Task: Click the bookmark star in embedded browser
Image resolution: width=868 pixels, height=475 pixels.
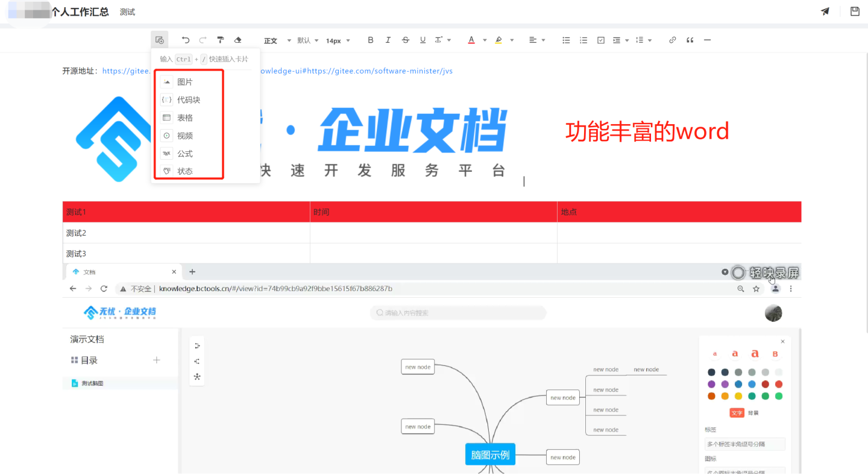Action: coord(756,289)
